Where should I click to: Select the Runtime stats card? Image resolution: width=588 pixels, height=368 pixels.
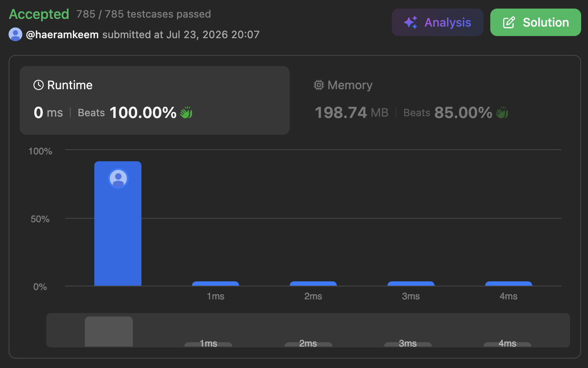click(x=155, y=100)
